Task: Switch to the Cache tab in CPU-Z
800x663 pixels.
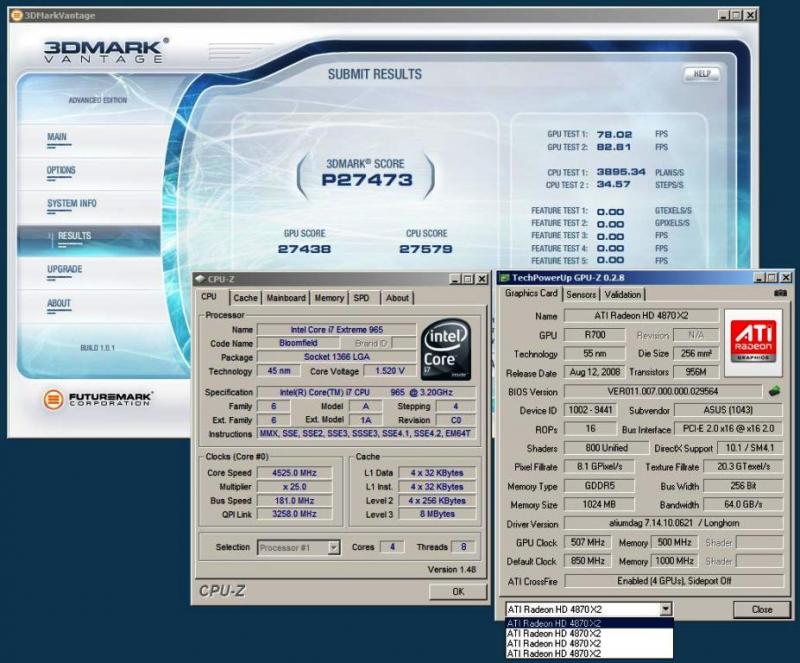Action: (245, 298)
